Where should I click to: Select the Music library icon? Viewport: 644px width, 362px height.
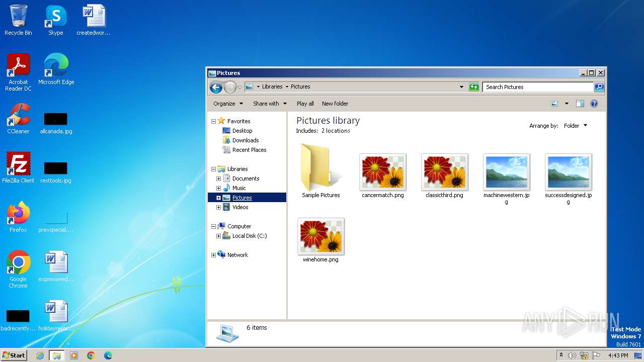[226, 188]
